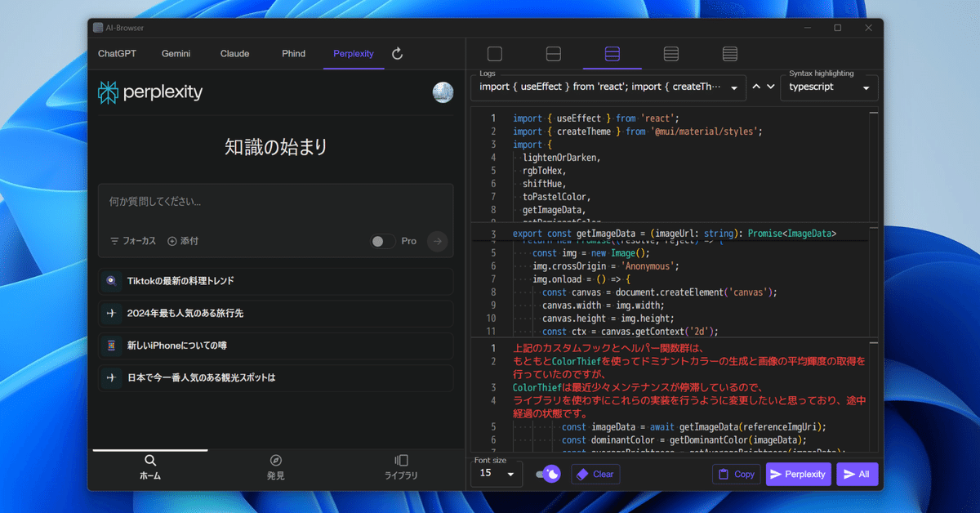The height and width of the screenshot is (513, 980).
Task: Select the five-pane editor layout icon
Action: (x=730, y=54)
